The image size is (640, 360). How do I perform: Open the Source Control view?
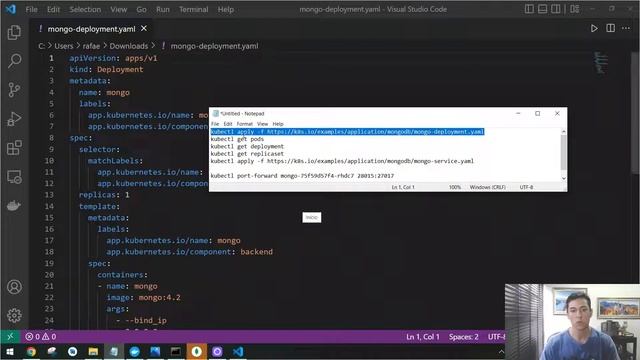point(14,90)
